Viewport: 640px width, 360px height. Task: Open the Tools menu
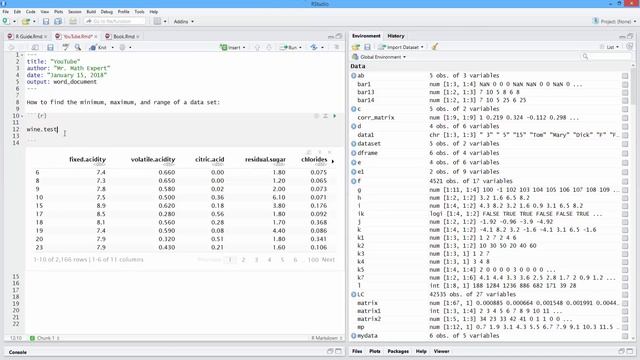(x=140, y=12)
